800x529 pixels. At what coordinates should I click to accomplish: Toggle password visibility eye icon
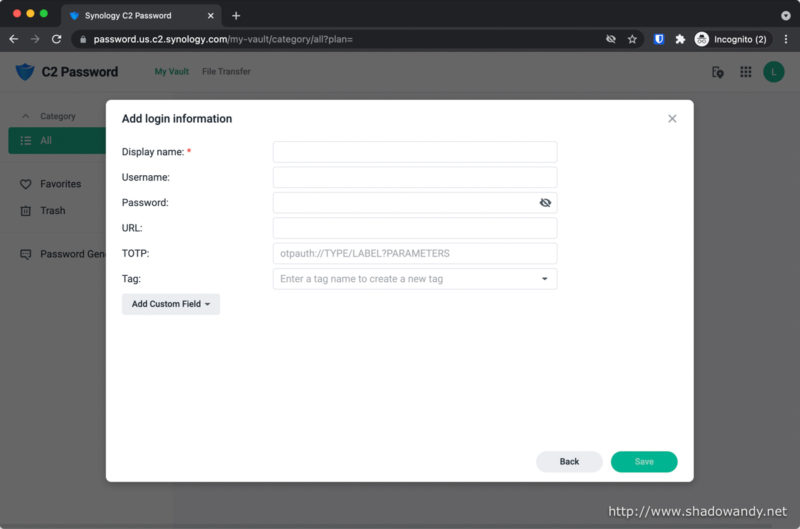click(545, 202)
